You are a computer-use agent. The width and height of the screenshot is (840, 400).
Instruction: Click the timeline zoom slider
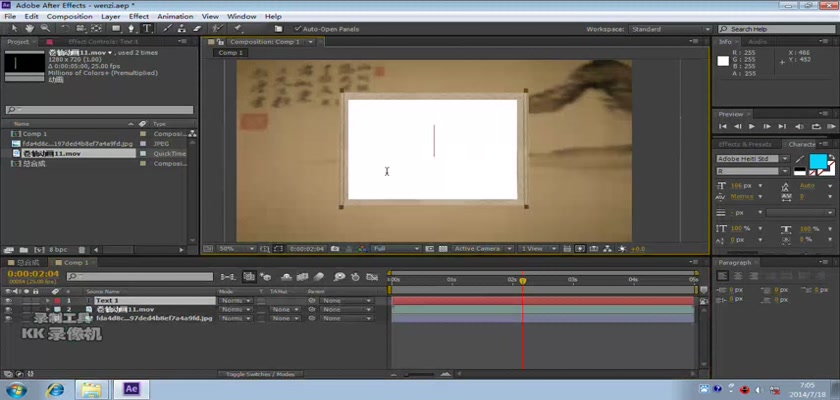pyautogui.click(x=419, y=374)
